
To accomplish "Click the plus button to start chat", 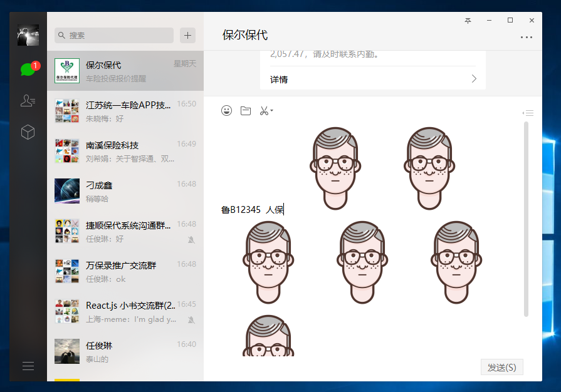I will click(x=187, y=35).
